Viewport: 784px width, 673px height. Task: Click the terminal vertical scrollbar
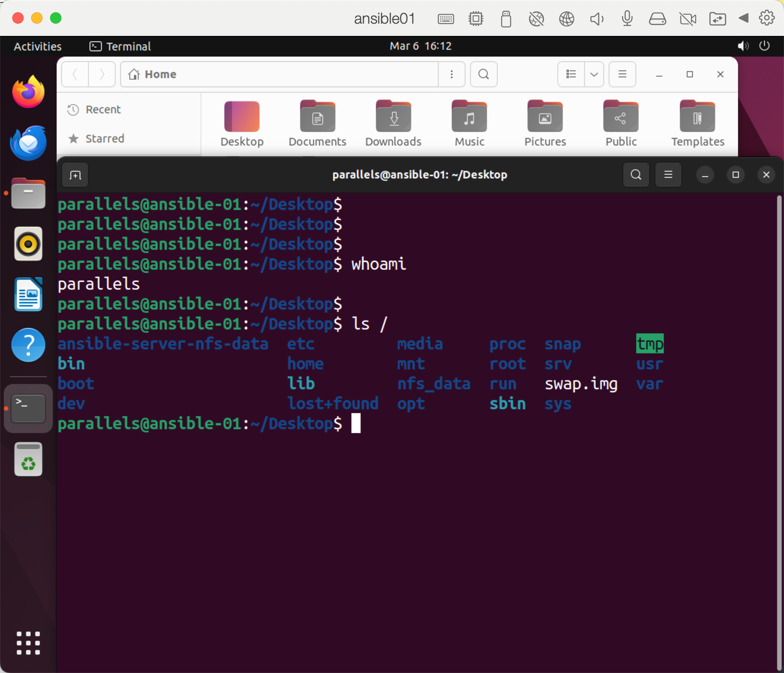[779, 425]
